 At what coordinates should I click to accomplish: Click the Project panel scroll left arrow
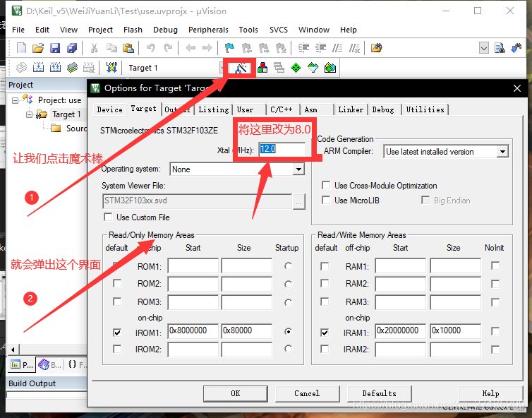click(13, 349)
